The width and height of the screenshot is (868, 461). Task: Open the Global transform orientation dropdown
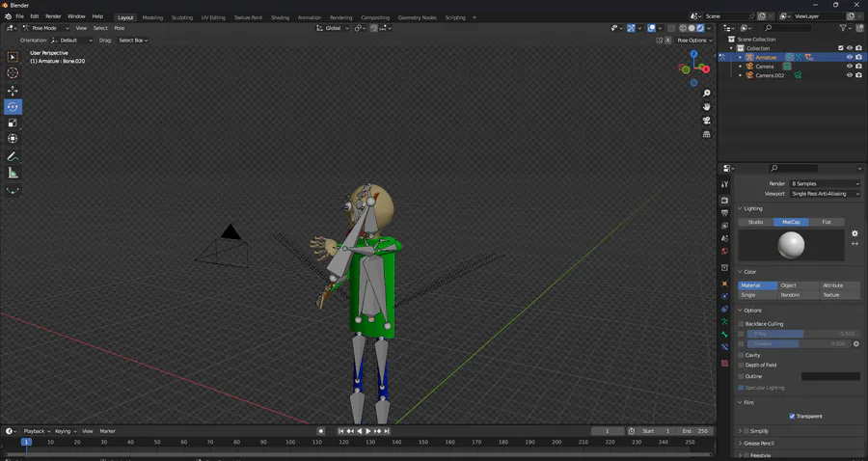tap(333, 28)
